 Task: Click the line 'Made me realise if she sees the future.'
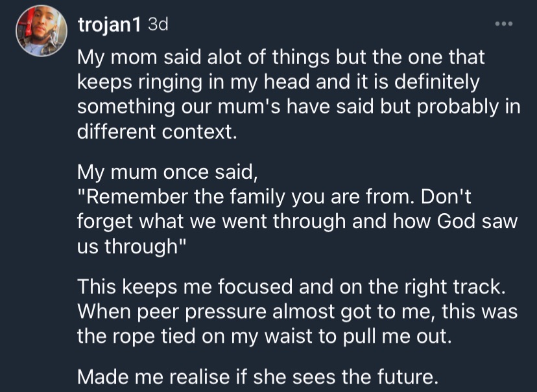point(257,376)
